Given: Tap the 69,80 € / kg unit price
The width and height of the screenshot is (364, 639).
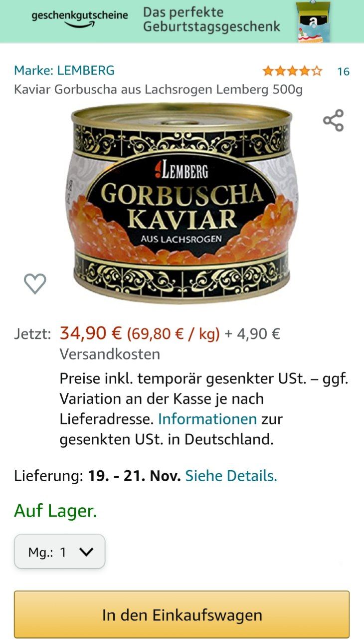Looking at the screenshot, I should 173,333.
